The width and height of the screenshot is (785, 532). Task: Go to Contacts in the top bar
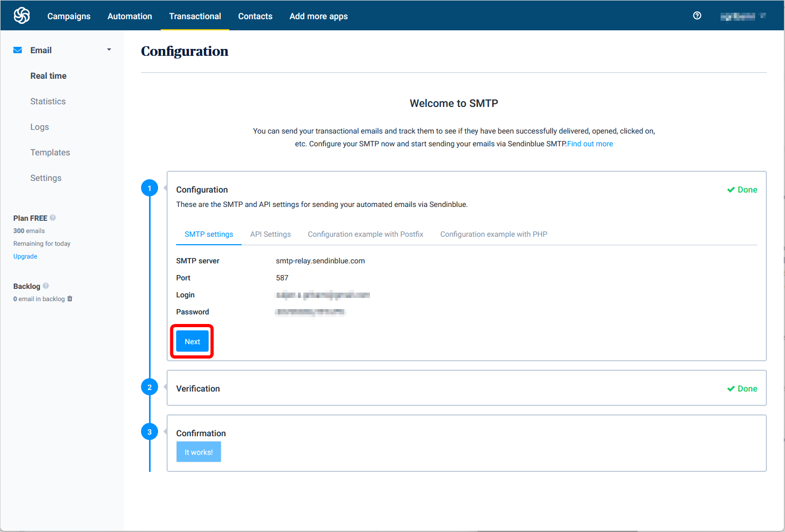255,16
